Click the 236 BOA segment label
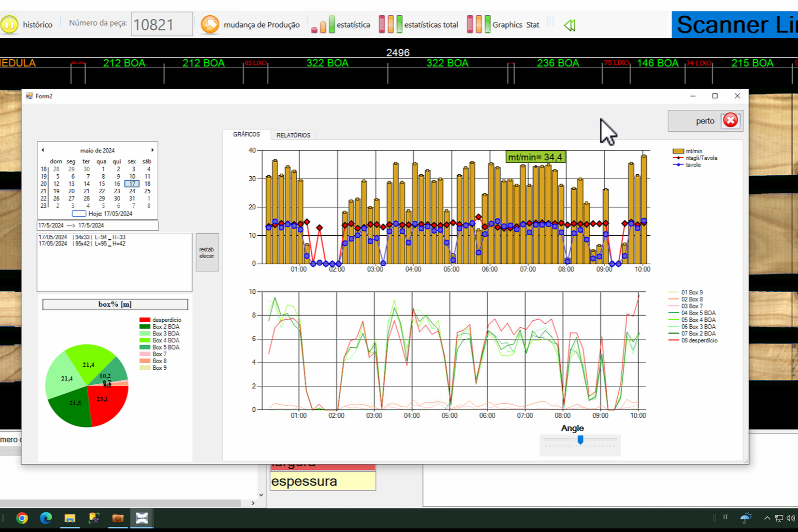798x532 pixels. pyautogui.click(x=558, y=63)
